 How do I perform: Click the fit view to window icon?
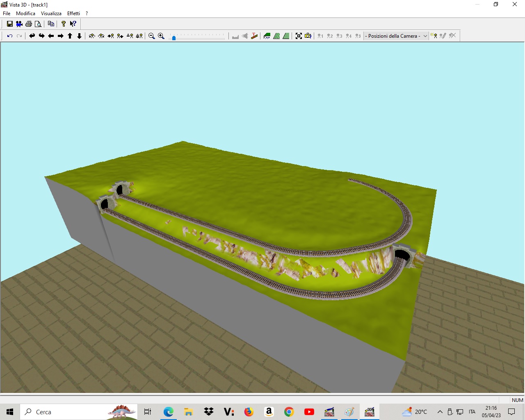coord(299,36)
